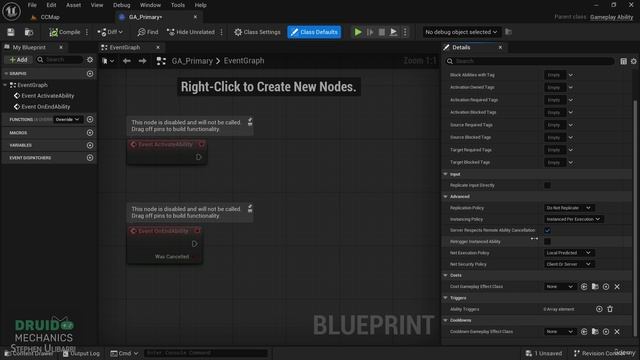Uncheck Server Respects Remote Ability Cancellation
This screenshot has width=640, height=360.
pos(547,230)
